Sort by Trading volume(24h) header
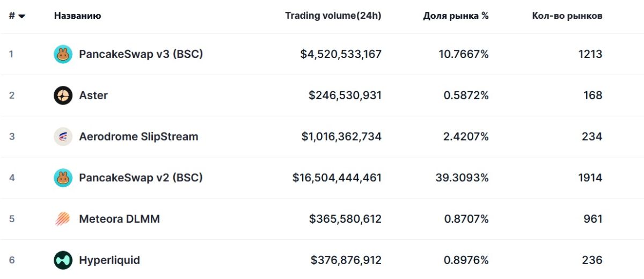The image size is (644, 279). coord(333,16)
